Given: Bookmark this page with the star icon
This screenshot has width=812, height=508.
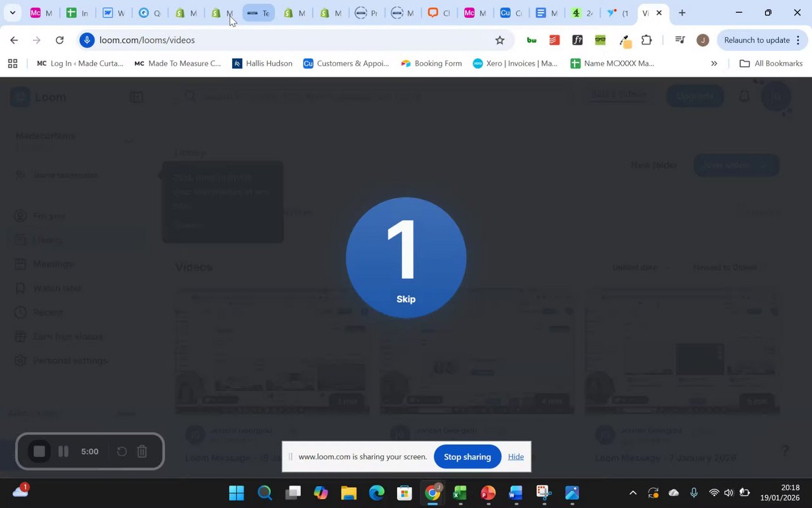Looking at the screenshot, I should 500,40.
